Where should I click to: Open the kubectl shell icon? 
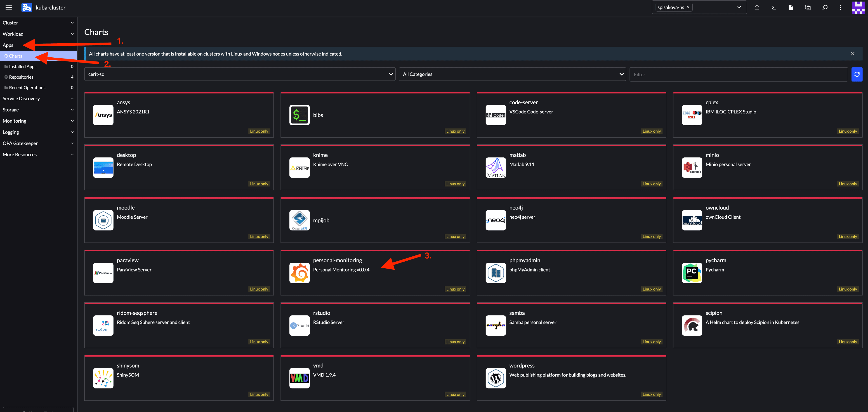774,7
